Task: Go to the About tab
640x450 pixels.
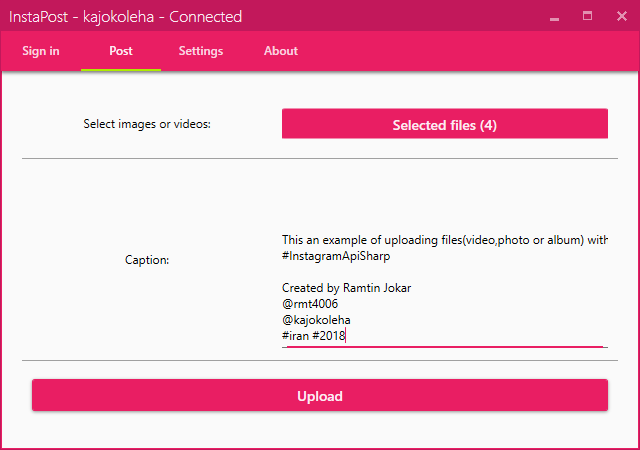Action: [x=281, y=51]
